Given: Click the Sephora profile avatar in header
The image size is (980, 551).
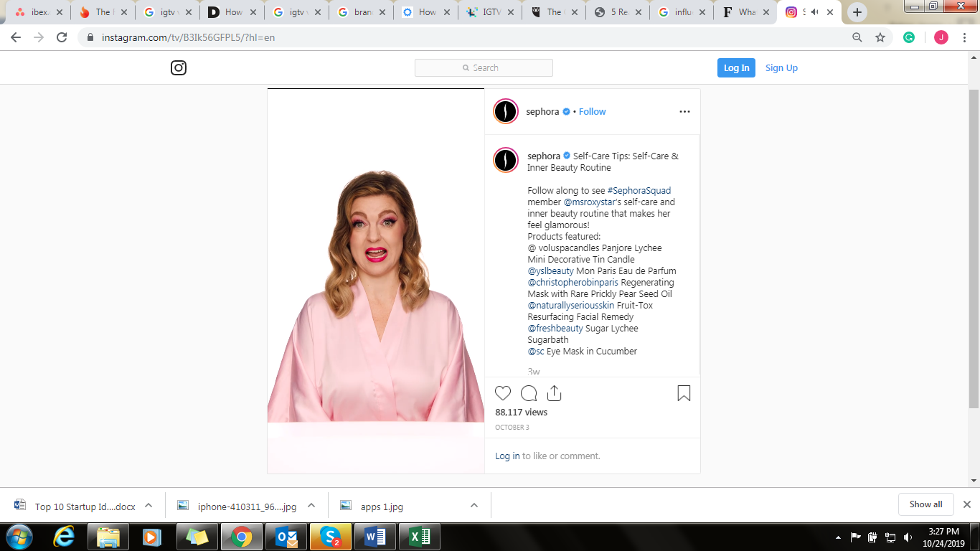Looking at the screenshot, I should point(506,111).
